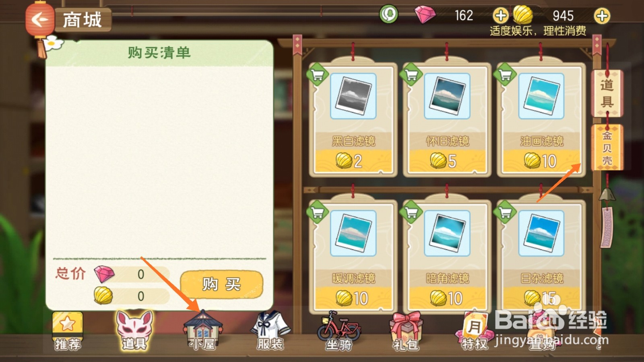This screenshot has height=362, width=644.
Task: Select the 油画滤镜 item card
Action: pyautogui.click(x=541, y=120)
